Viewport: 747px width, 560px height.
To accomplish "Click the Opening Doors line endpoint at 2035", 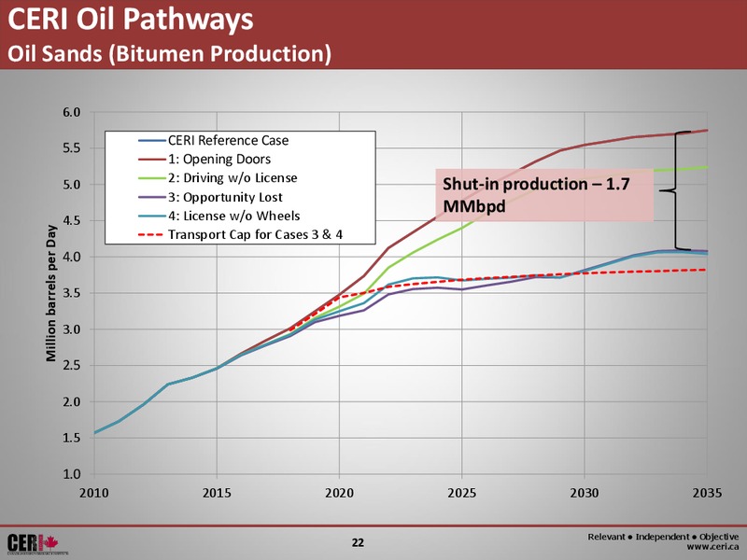I will 707,130.
